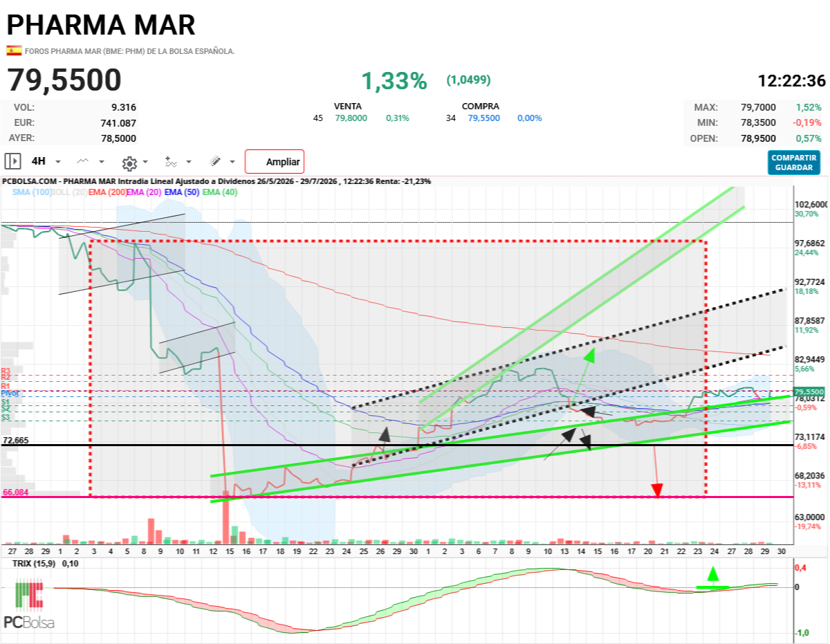Expand the drawing tools dropdown arrow
Screen dimensions: 830x644
(232, 163)
